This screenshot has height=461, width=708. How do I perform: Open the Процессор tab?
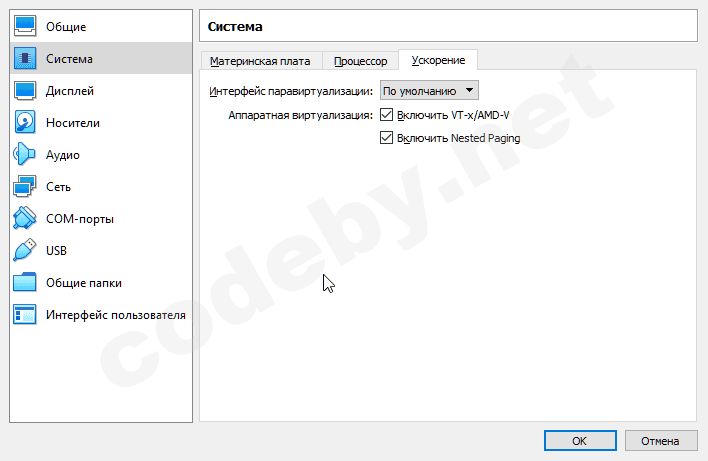pyautogui.click(x=360, y=61)
